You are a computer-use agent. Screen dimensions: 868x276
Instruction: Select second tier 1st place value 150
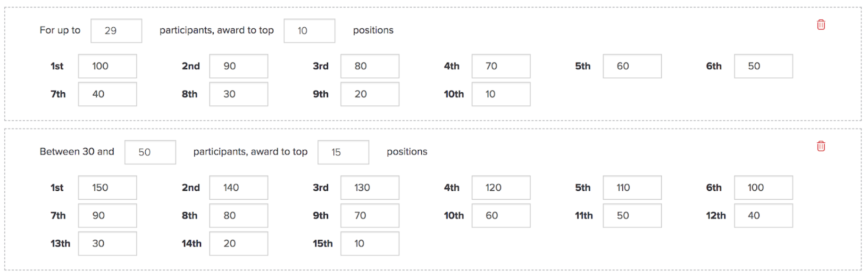(x=108, y=187)
